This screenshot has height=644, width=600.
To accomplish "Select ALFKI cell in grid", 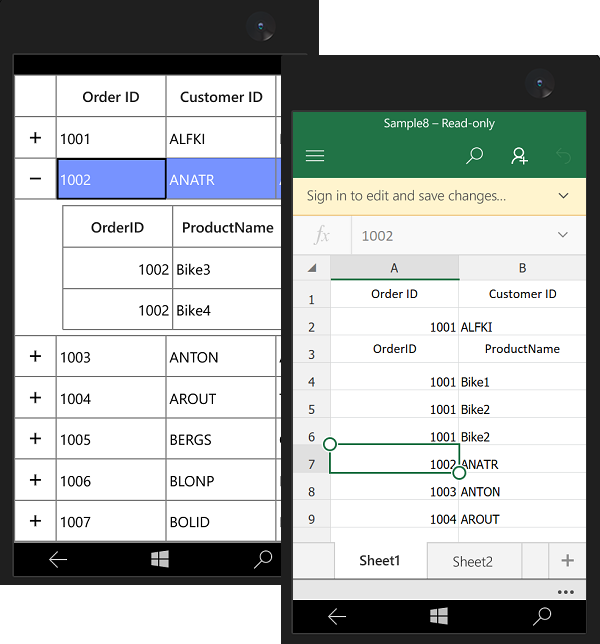I will pos(221,138).
